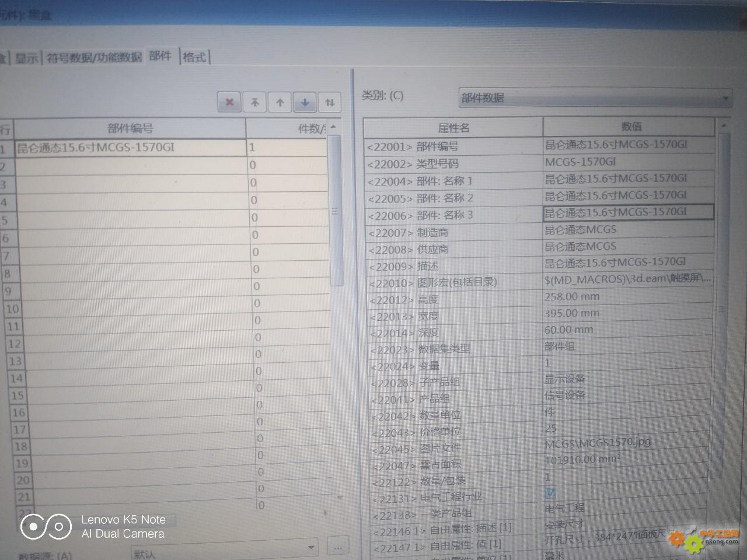This screenshot has height=560, width=747.
Task: Click the parts table scroll up arrow
Action: [333, 127]
